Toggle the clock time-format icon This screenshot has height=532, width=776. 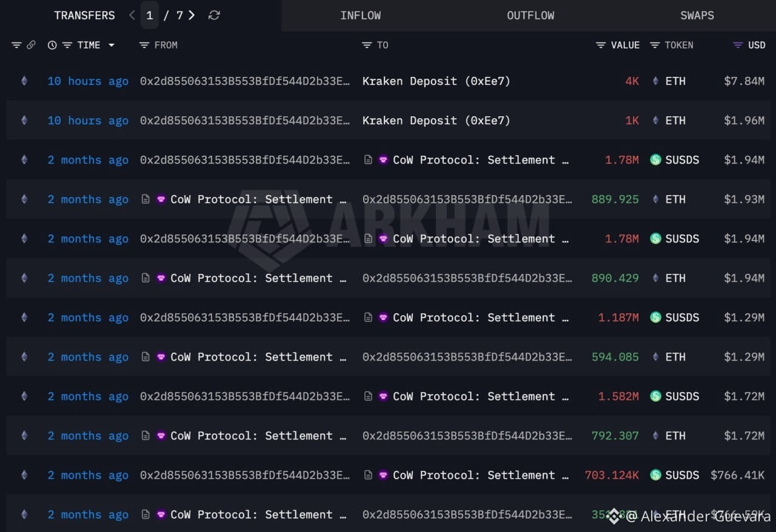52,45
